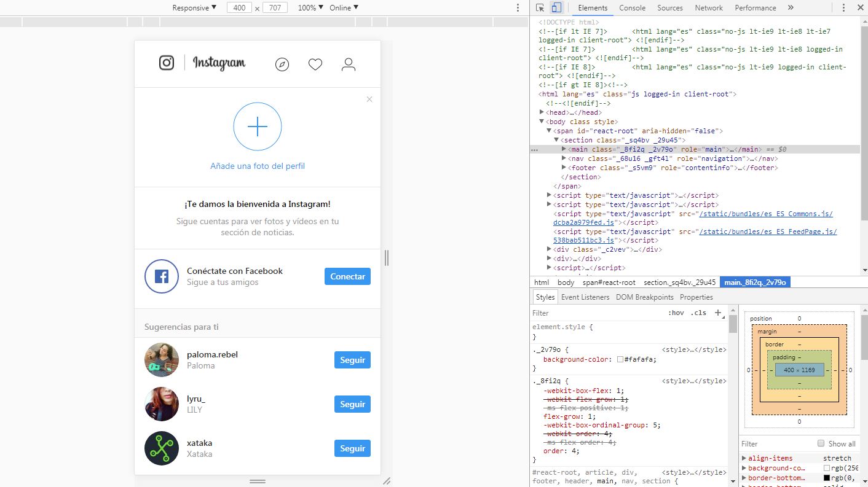Image resolution: width=868 pixels, height=487 pixels.
Task: Open the Properties pane tab
Action: (x=696, y=297)
